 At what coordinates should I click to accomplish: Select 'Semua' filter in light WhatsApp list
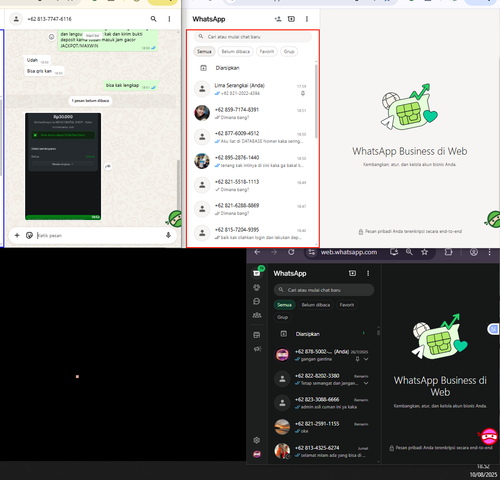coord(204,51)
